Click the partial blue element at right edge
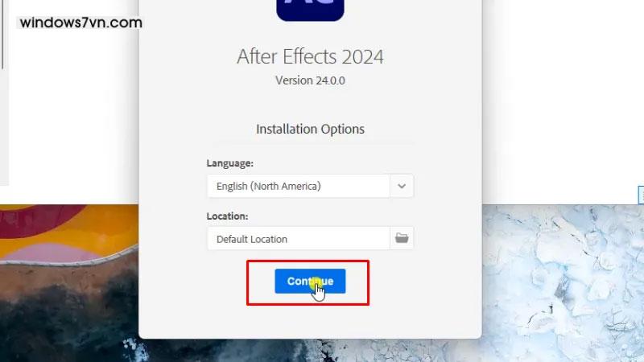The width and height of the screenshot is (644, 362). pyautogui.click(x=641, y=195)
